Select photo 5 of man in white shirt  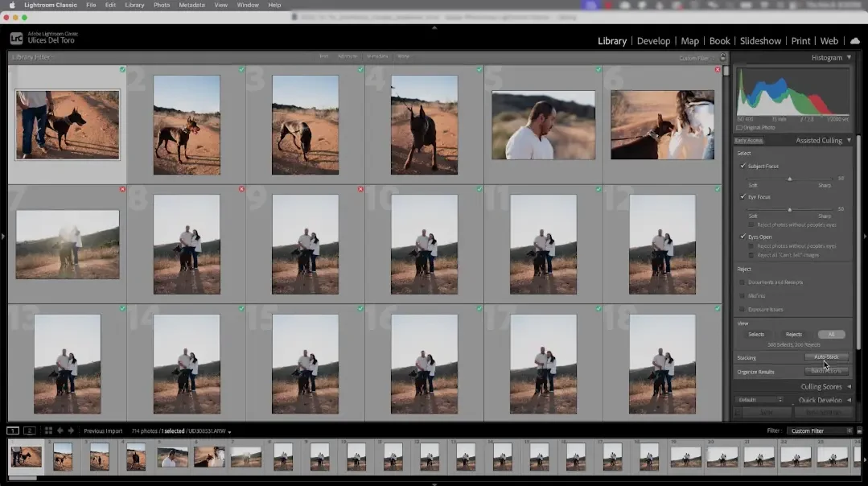pyautogui.click(x=543, y=125)
